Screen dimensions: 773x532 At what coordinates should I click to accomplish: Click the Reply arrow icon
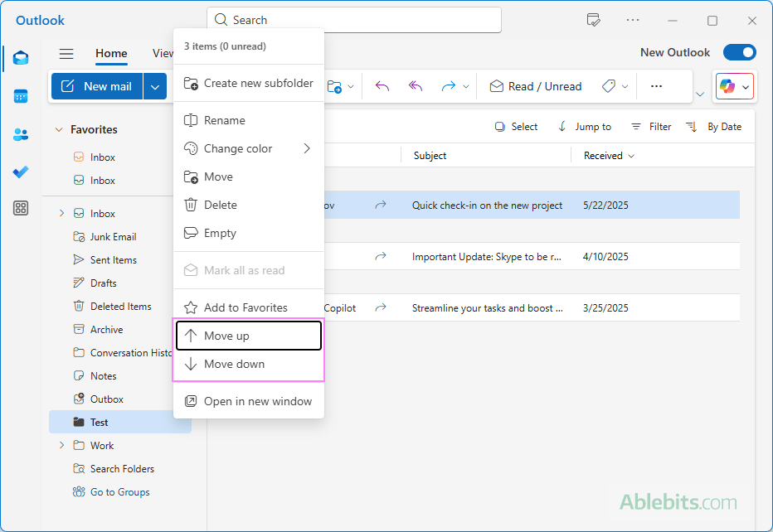pos(382,86)
